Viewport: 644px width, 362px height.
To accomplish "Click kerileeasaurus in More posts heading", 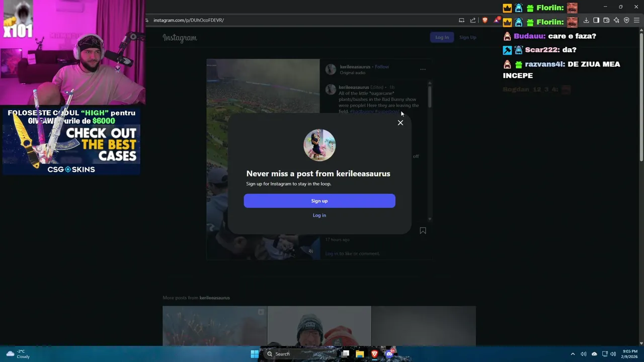I will (214, 298).
